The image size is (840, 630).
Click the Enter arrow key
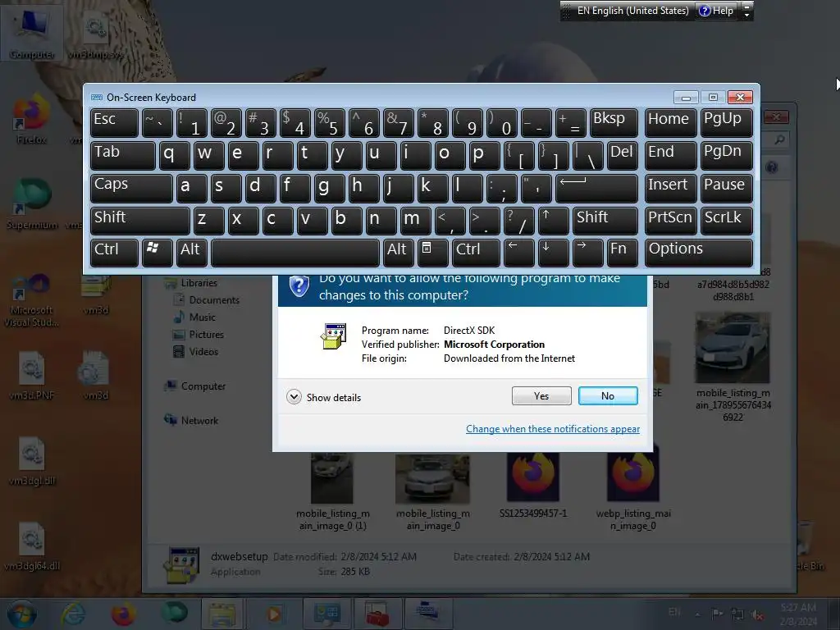(597, 189)
